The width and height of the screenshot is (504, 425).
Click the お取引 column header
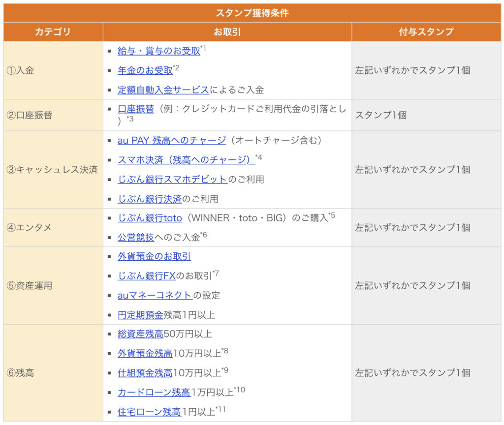click(227, 32)
